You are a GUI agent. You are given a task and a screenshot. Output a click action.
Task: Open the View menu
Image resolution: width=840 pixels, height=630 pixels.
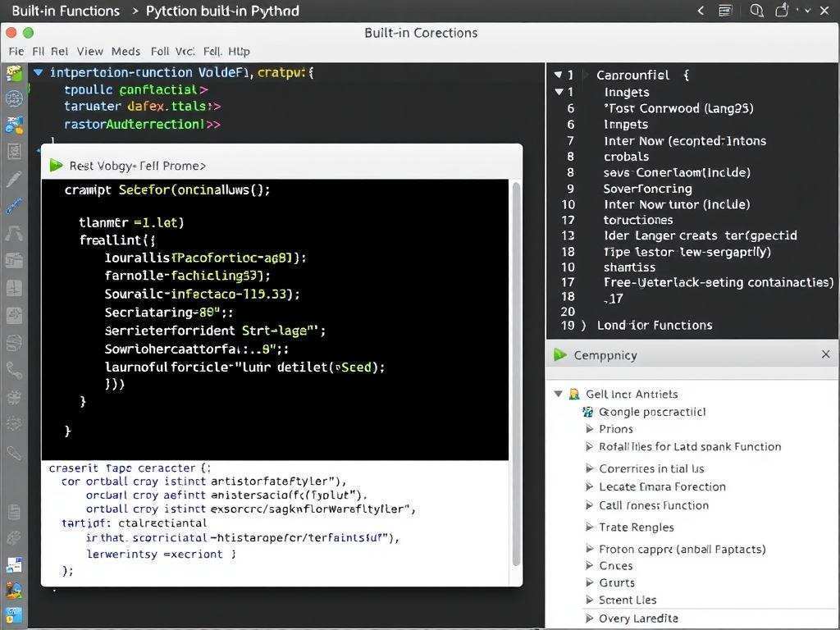89,51
